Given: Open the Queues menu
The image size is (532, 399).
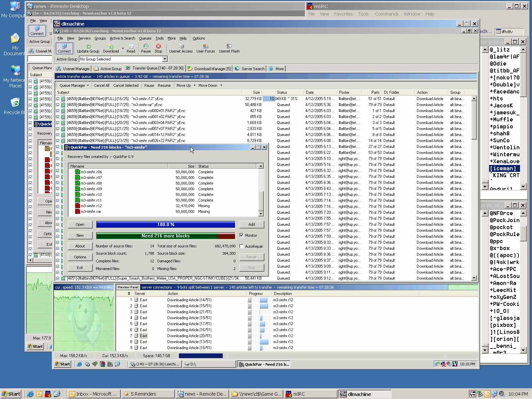Looking at the screenshot, I should (145, 38).
